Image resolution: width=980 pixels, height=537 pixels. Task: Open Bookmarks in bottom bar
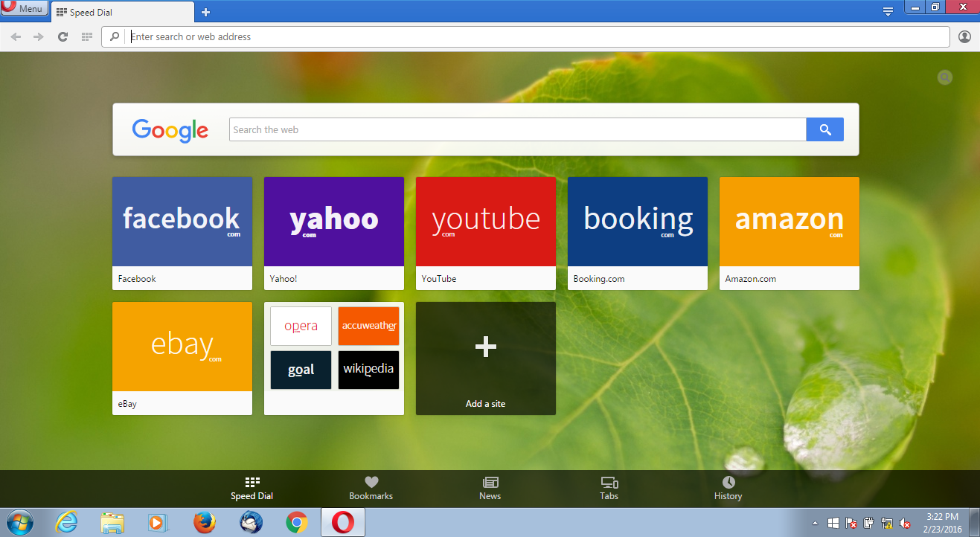(371, 489)
